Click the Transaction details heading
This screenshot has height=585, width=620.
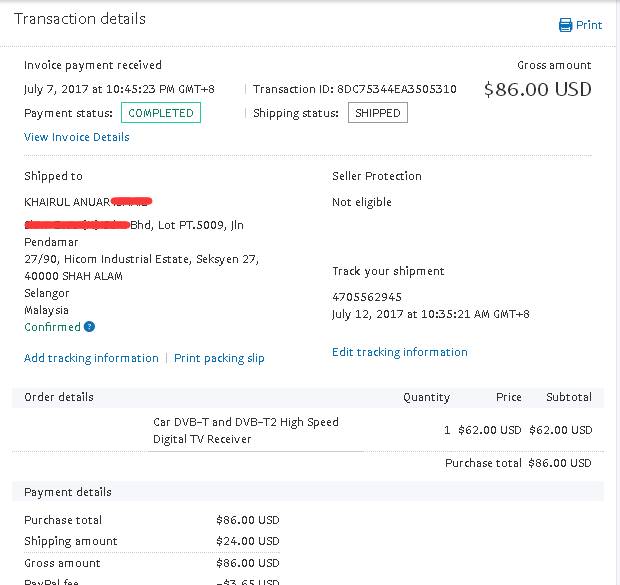tap(80, 19)
